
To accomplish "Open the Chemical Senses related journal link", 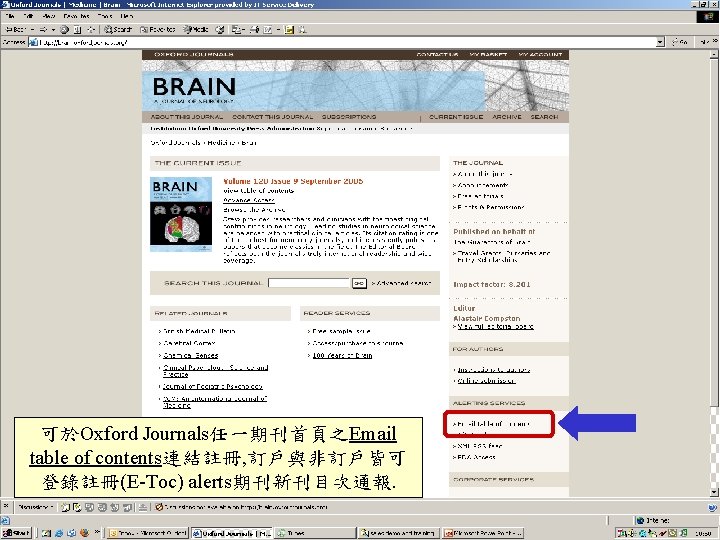I will click(x=191, y=355).
